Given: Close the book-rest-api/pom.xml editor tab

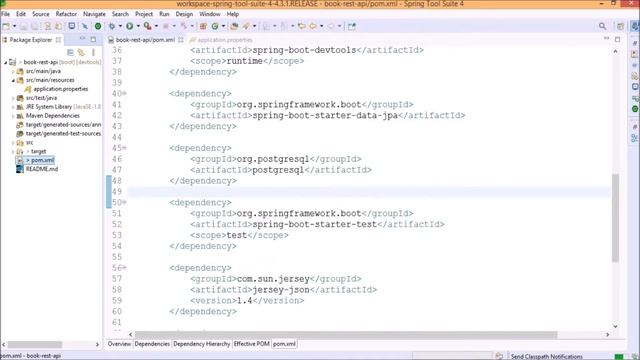Looking at the screenshot, I should [x=181, y=40].
